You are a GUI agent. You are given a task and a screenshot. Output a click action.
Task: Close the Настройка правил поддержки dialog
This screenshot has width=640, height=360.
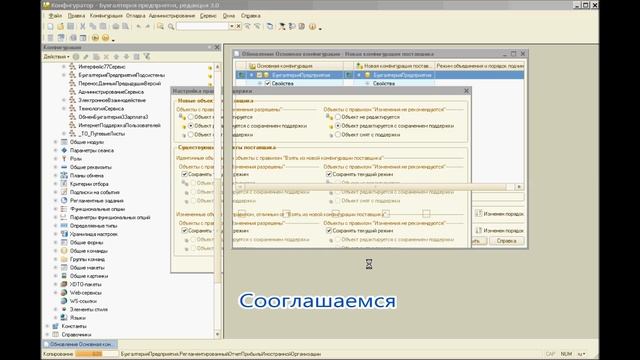click(x=467, y=91)
